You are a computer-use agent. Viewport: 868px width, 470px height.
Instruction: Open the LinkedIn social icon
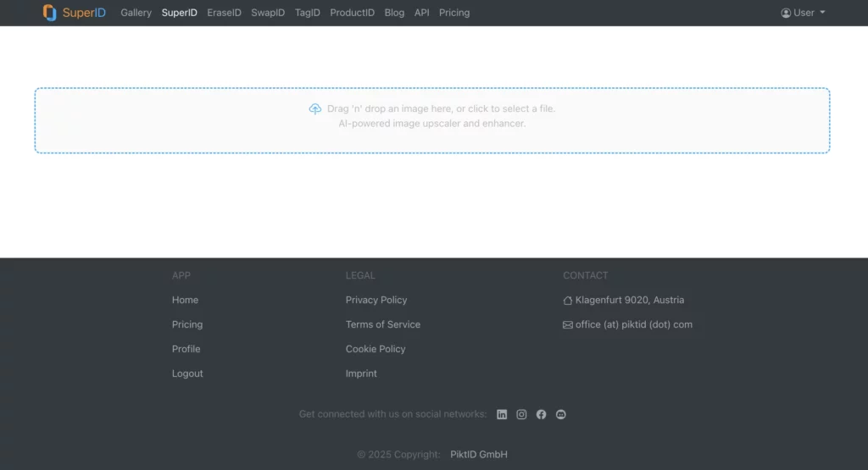(x=502, y=414)
